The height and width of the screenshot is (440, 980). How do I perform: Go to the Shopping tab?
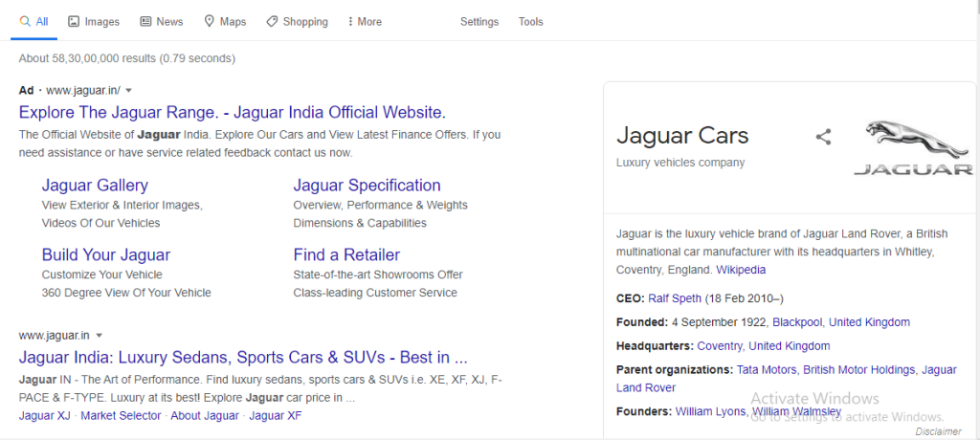coord(297,22)
